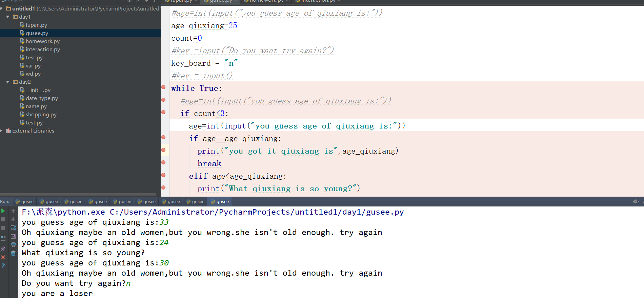The width and height of the screenshot is (644, 298).
Task: Click the 'key_board = "n"' code line
Action: pos(204,63)
